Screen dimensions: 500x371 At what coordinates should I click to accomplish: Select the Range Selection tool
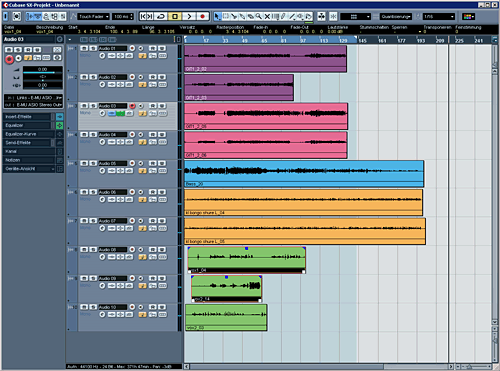click(226, 16)
